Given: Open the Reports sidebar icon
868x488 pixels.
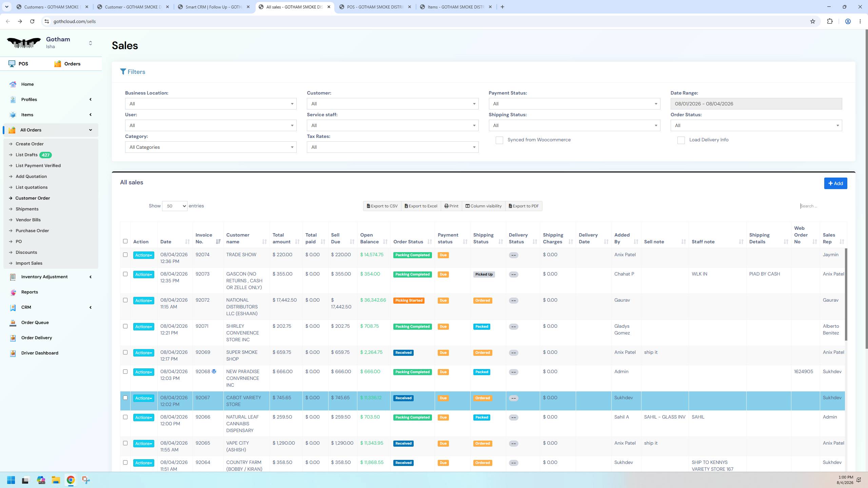Looking at the screenshot, I should click(x=13, y=292).
